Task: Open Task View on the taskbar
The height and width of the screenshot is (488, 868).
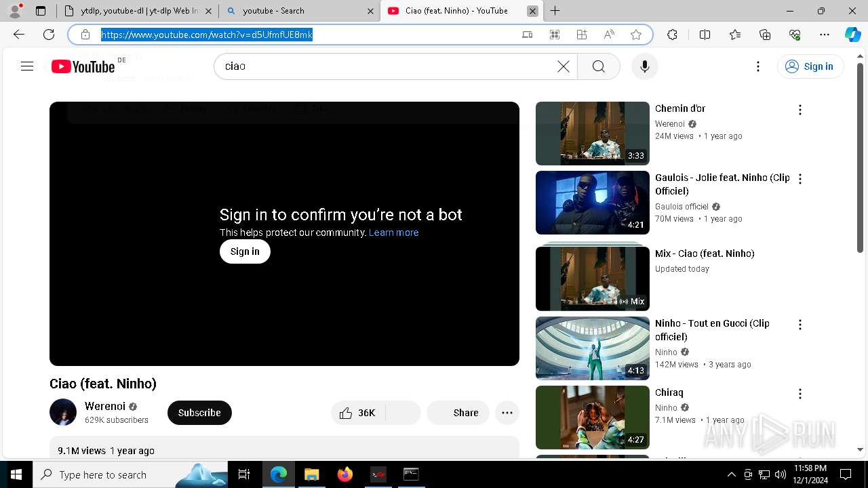Action: 244,474
